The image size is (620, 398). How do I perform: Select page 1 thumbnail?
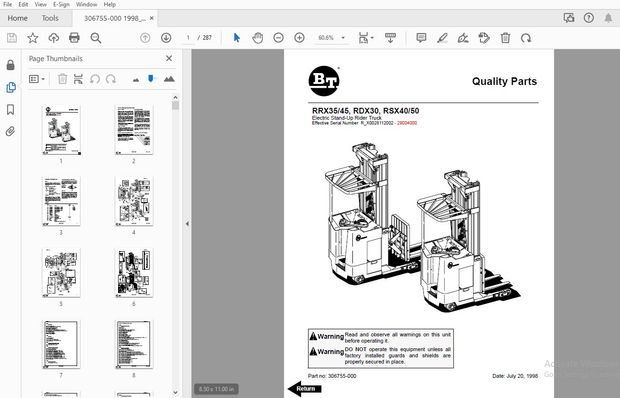pyautogui.click(x=61, y=130)
